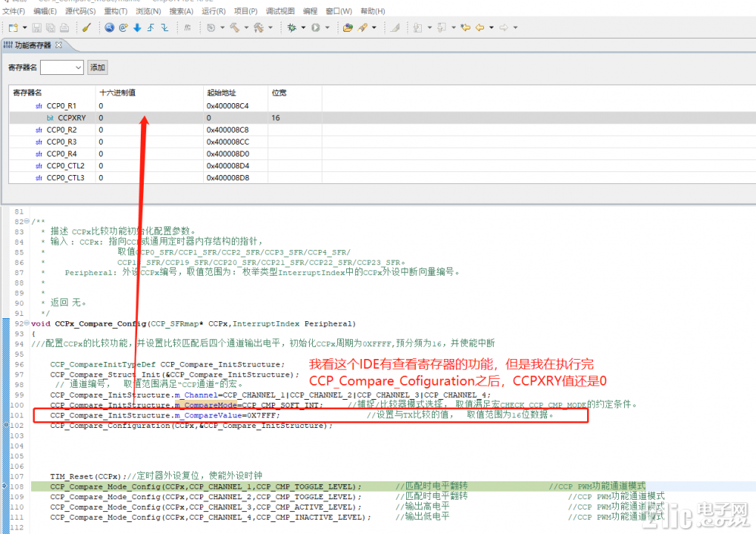
Task: Open the New wizard dropdown arrow
Action: pos(24,28)
